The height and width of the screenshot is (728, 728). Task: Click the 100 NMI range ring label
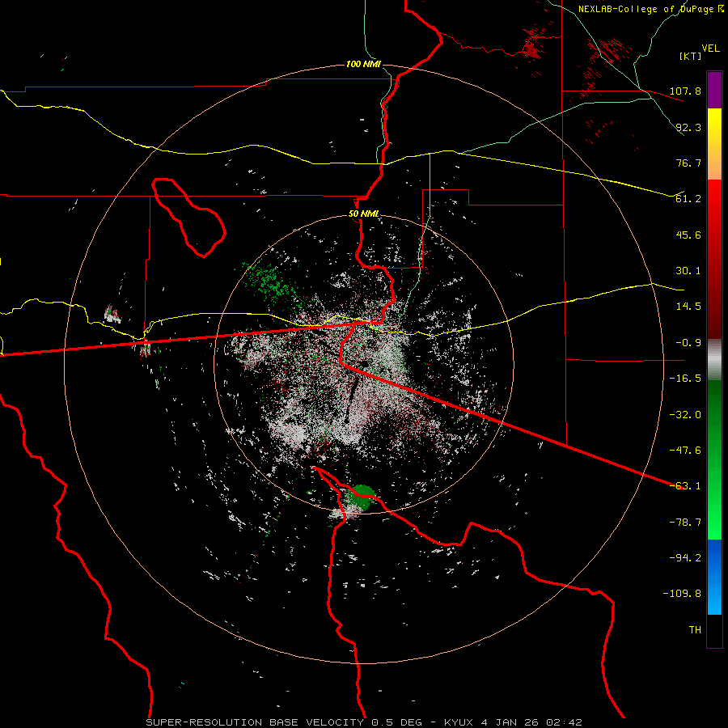tap(363, 64)
